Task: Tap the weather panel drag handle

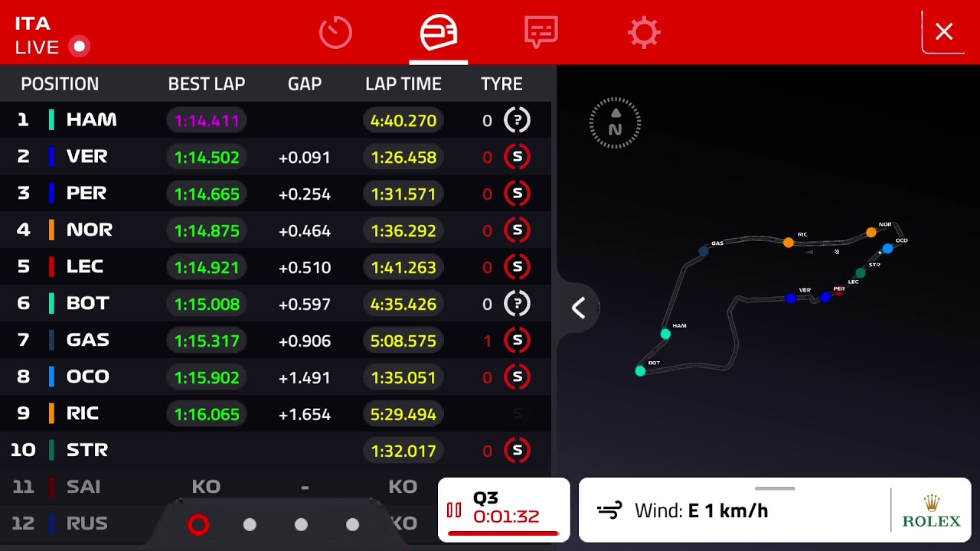Action: [775, 488]
